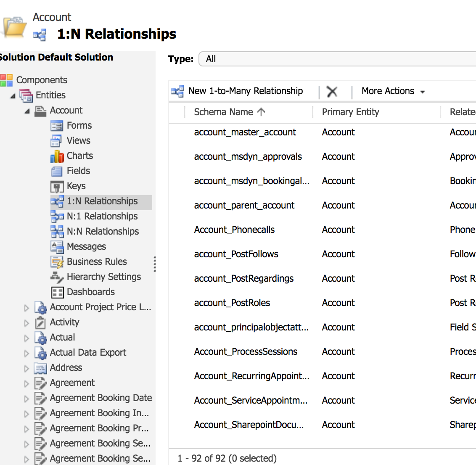476x465 pixels.
Task: Select the Account_RecurringAppoint... row
Action: pos(323,376)
